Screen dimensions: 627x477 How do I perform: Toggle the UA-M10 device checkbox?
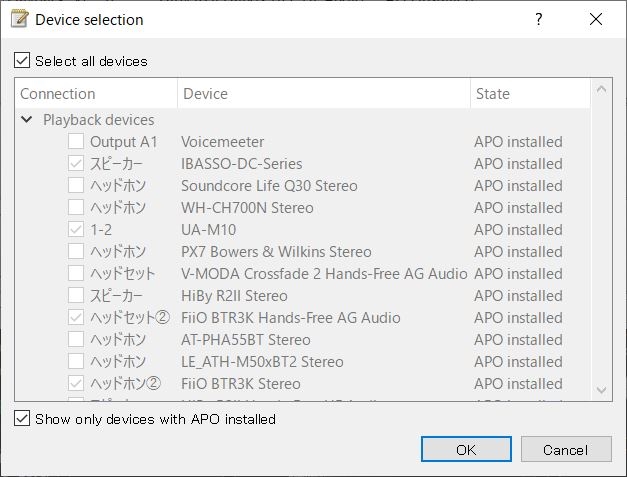[76, 230]
